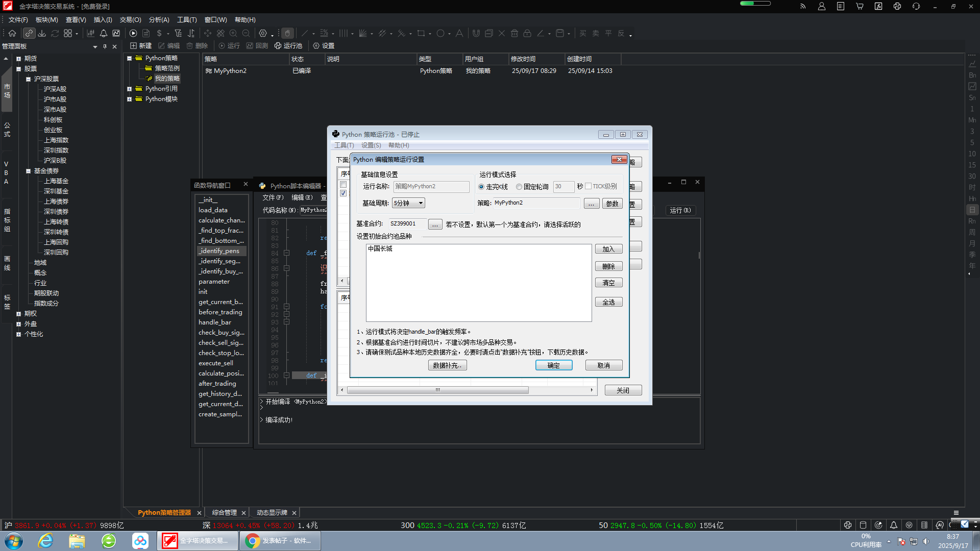Select the 走完K线 radio button
Image resolution: width=980 pixels, height=551 pixels.
point(481,187)
